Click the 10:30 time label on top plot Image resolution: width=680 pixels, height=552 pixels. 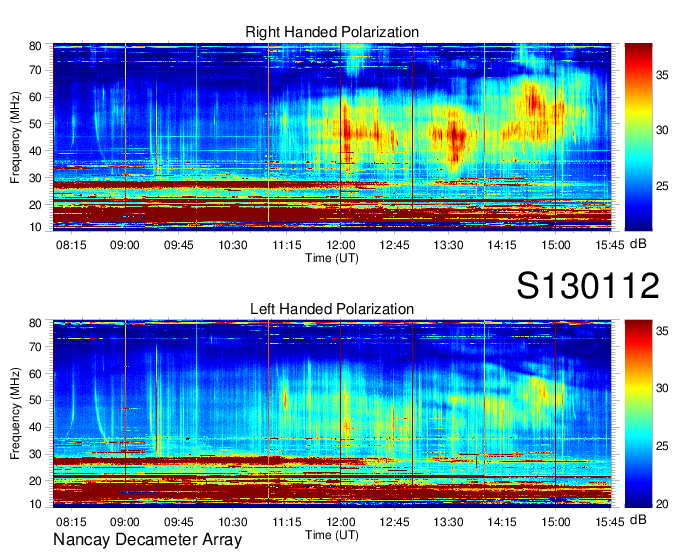(232, 245)
